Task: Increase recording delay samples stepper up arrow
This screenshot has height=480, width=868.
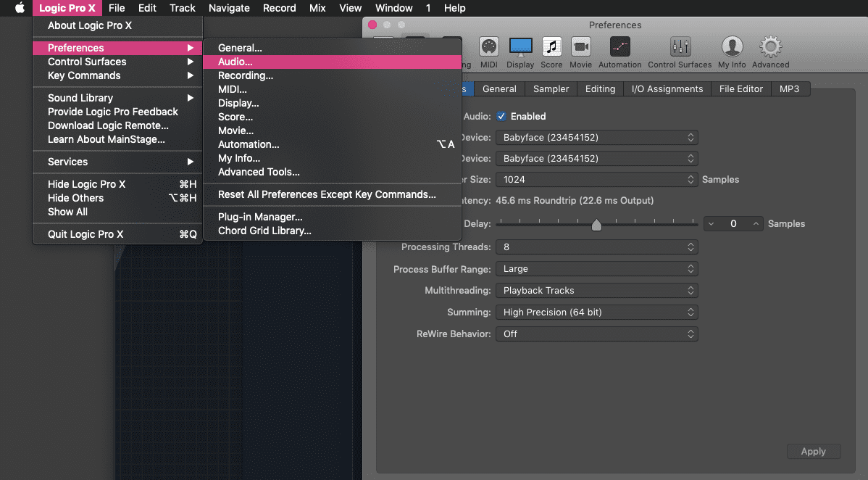Action: coord(756,224)
